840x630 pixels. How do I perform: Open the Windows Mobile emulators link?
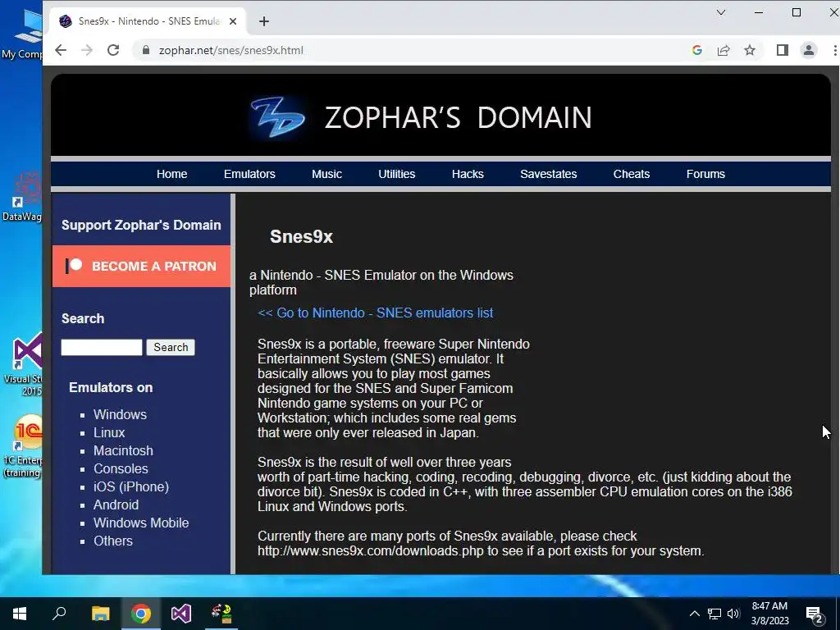[x=141, y=523]
